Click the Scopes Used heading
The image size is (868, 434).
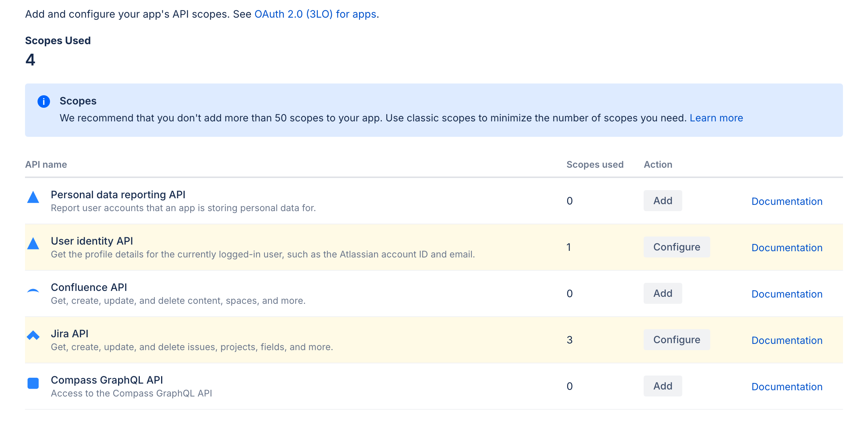pyautogui.click(x=58, y=40)
